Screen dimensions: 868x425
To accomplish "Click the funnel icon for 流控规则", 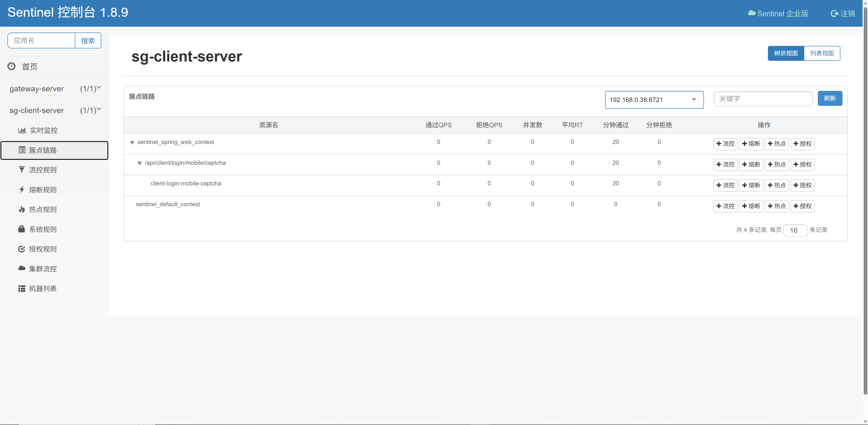I will pyautogui.click(x=21, y=170).
